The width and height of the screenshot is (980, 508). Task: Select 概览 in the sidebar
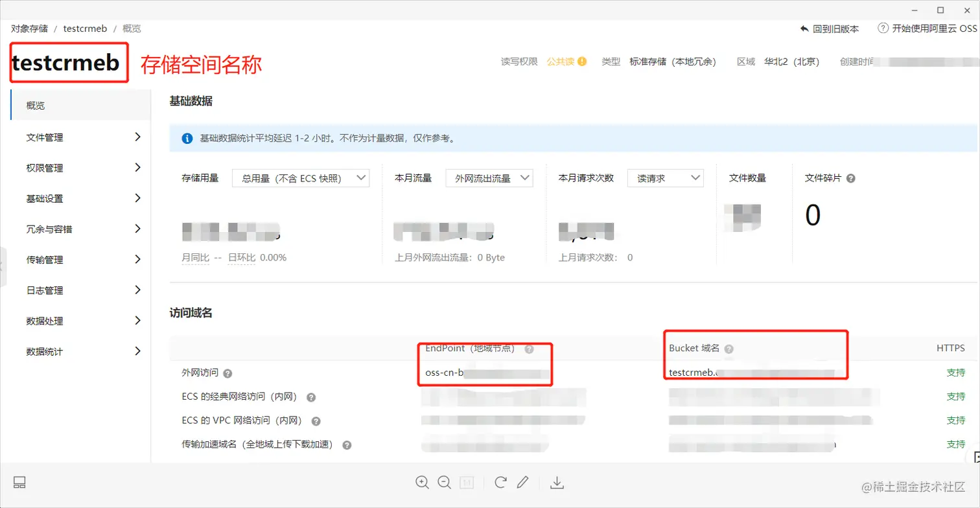80,105
